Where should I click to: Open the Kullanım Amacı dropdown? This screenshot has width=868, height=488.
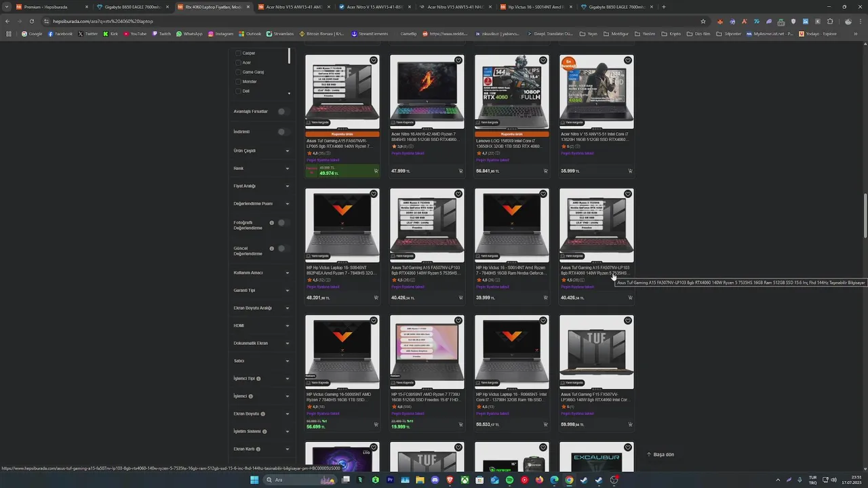(262, 272)
